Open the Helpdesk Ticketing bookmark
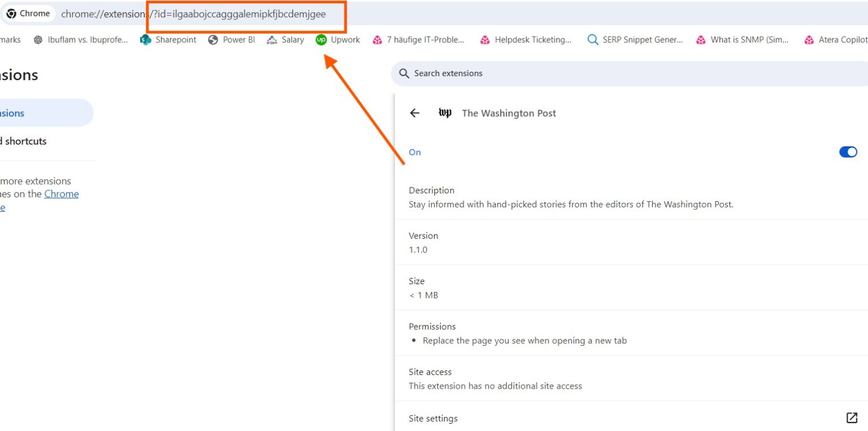Screen dimensions: 868x431 point(526,40)
